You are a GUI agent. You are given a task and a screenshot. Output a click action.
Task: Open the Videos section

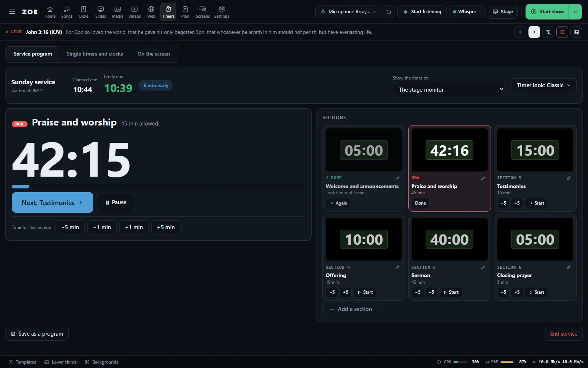tap(135, 12)
